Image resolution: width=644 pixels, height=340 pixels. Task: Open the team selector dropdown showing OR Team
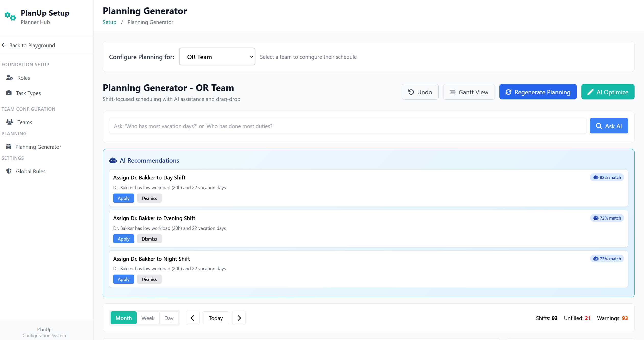pyautogui.click(x=217, y=56)
